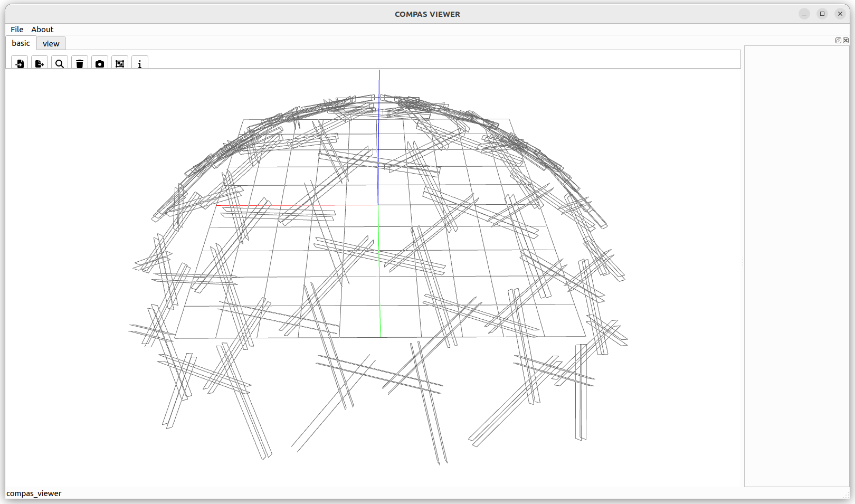
Task: Minimize the COMPAS VIEWER window
Action: point(804,14)
